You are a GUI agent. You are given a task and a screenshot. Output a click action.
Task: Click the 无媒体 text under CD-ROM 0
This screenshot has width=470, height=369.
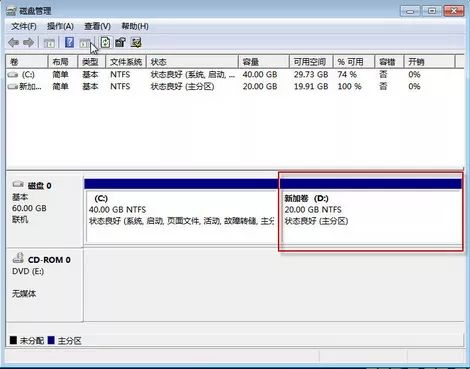point(24,294)
